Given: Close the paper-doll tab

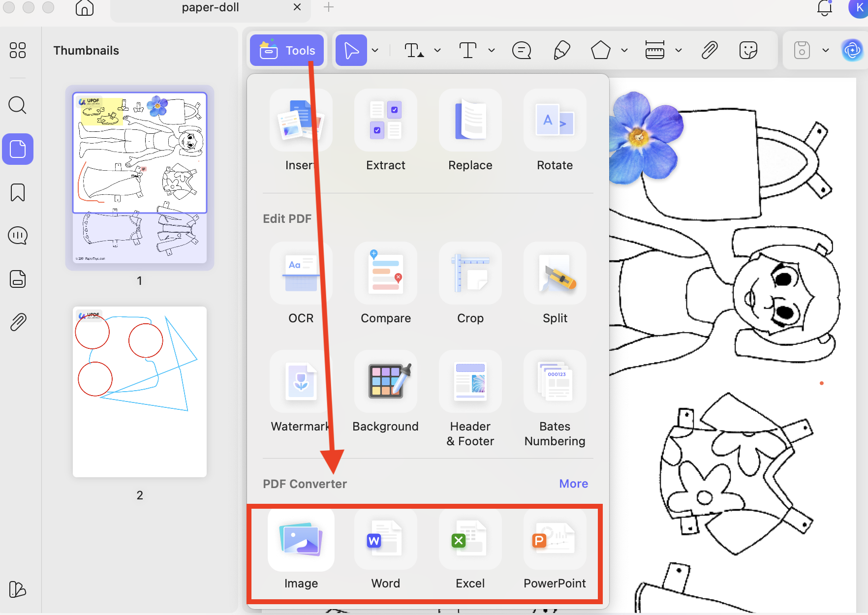Looking at the screenshot, I should point(297,7).
